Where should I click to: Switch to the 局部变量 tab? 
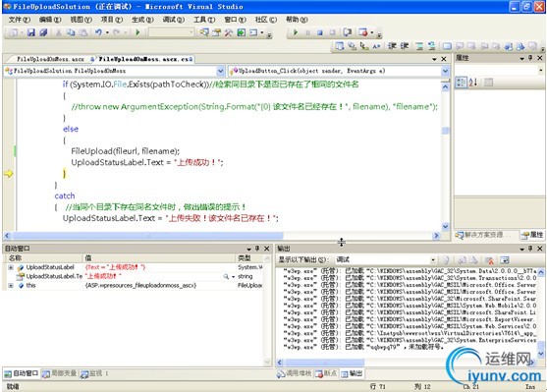pyautogui.click(x=60, y=373)
